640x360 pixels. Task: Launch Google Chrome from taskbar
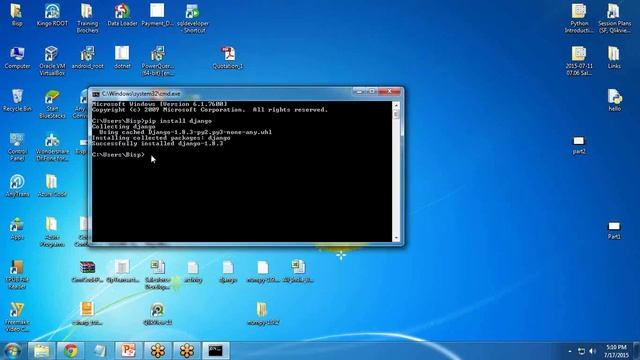(x=71, y=351)
